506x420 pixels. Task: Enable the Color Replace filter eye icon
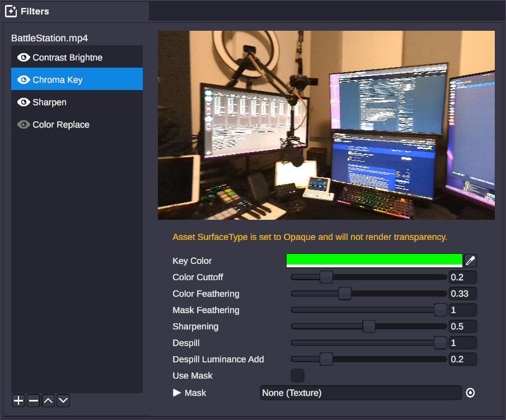[24, 125]
